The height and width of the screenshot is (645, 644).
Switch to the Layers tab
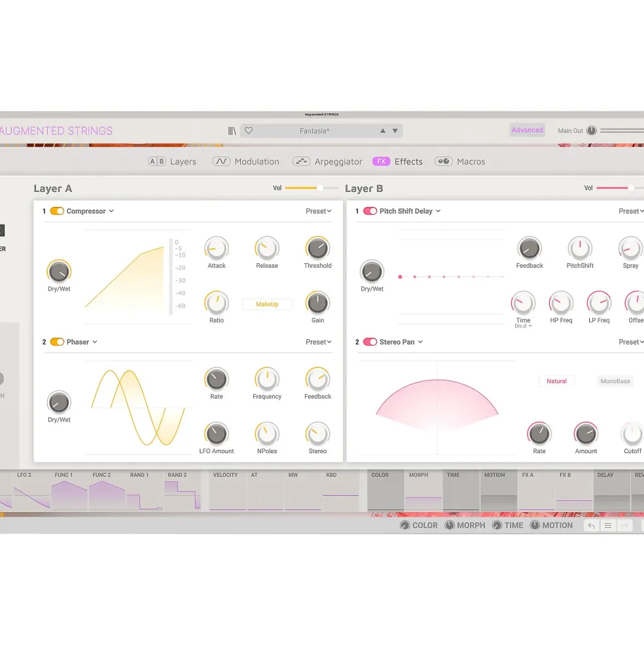click(x=172, y=161)
